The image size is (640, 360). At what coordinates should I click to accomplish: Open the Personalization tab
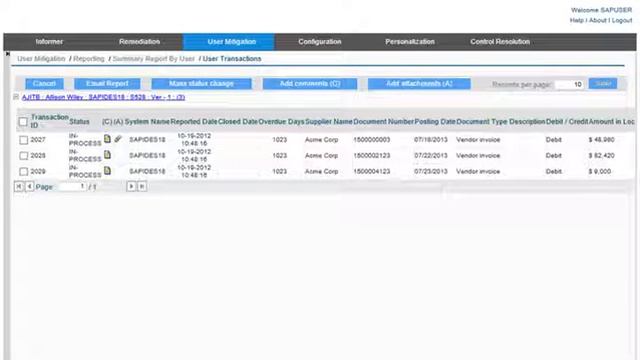click(410, 42)
